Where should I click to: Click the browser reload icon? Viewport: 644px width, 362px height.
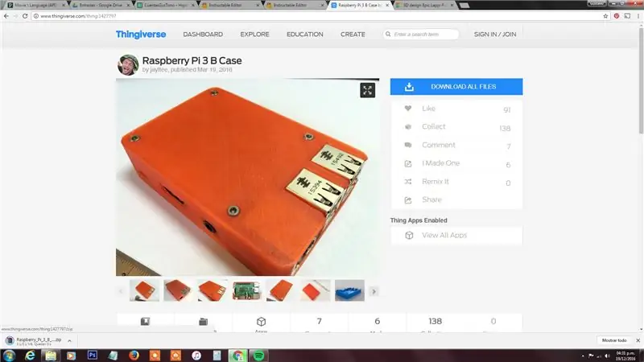[x=25, y=16]
